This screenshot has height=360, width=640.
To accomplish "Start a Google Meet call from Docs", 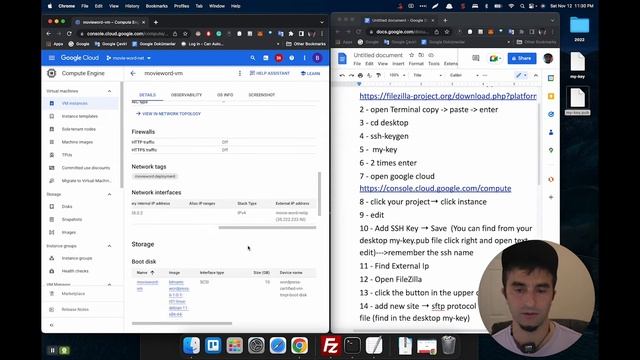I will tap(495, 58).
